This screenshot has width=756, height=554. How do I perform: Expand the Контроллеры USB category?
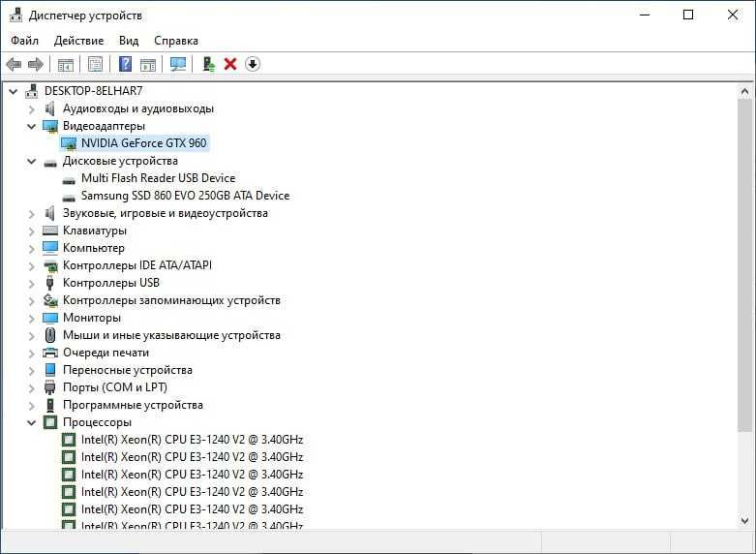[32, 283]
